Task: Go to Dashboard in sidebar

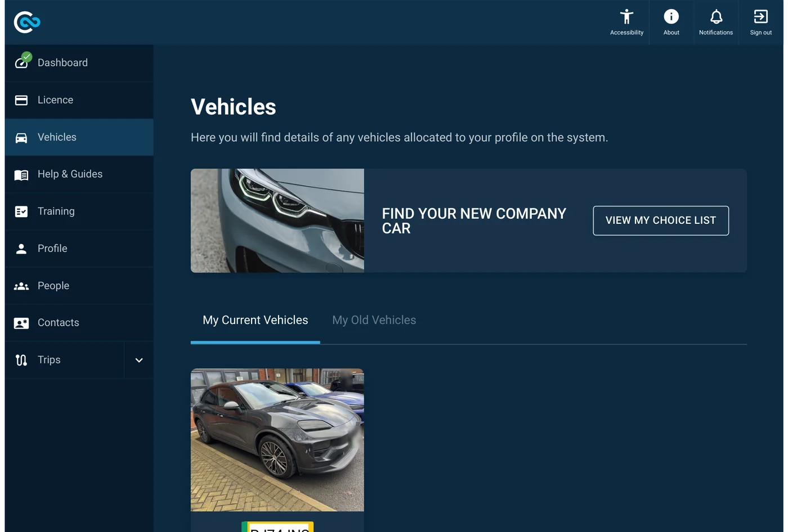Action: click(x=79, y=63)
